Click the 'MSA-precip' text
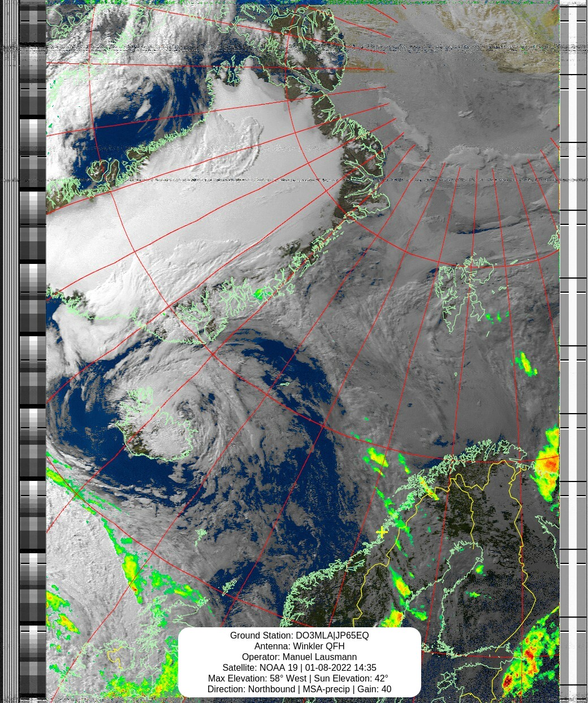The image size is (588, 703). coord(326,689)
